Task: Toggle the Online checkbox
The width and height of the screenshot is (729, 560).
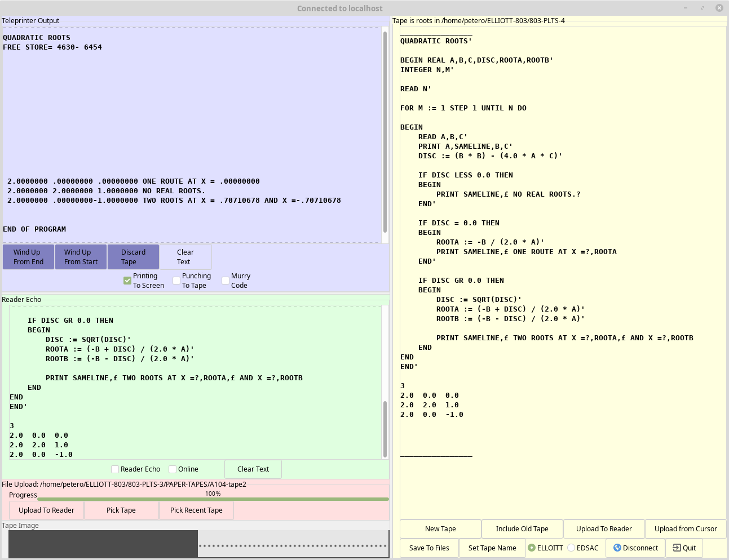Action: click(173, 469)
